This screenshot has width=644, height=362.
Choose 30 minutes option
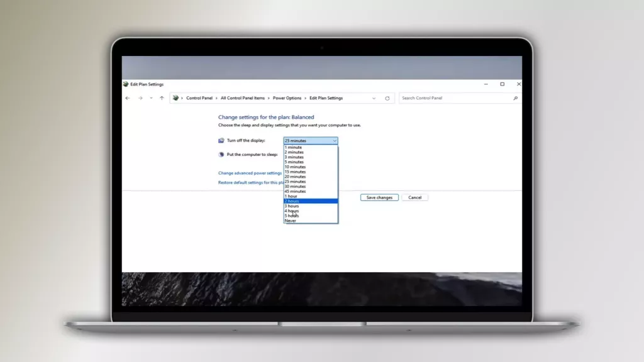pos(311,186)
